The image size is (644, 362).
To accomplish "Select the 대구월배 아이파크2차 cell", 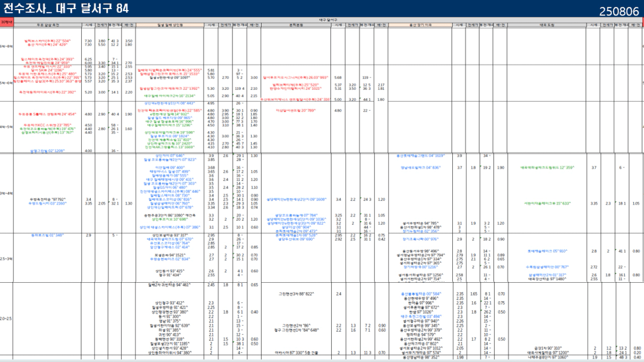I will click(x=170, y=96).
